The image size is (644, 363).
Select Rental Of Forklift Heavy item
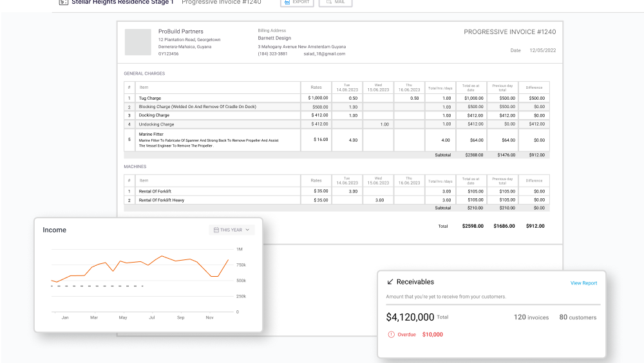pyautogui.click(x=162, y=200)
